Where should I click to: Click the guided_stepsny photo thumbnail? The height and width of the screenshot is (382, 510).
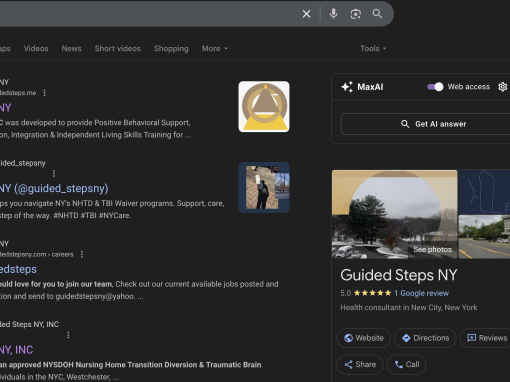coord(264,187)
